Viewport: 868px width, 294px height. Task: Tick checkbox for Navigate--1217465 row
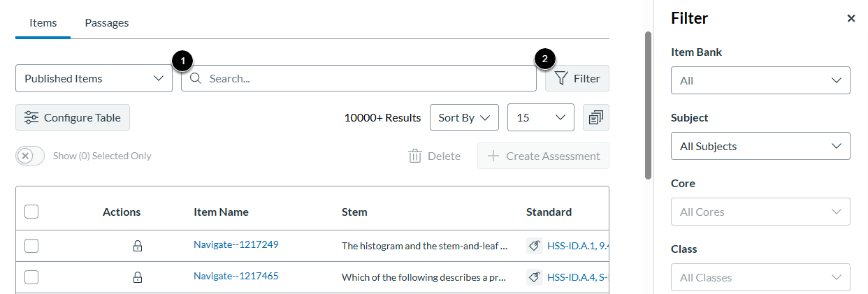31,277
